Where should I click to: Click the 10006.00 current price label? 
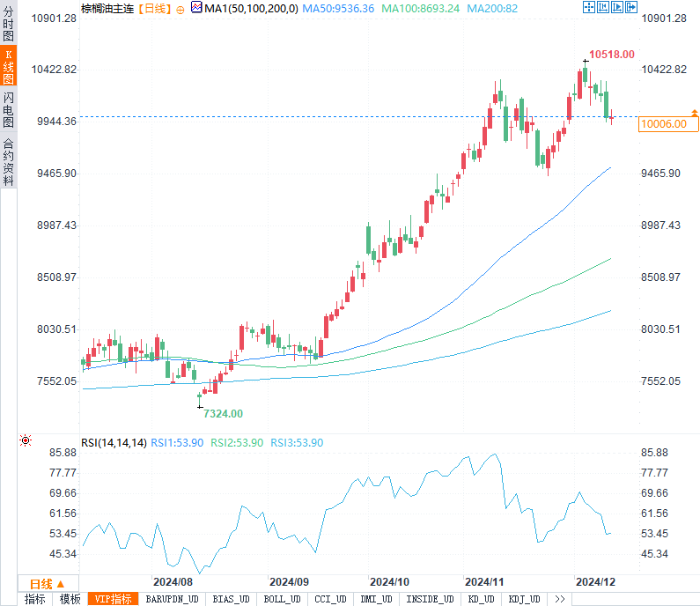(x=664, y=124)
